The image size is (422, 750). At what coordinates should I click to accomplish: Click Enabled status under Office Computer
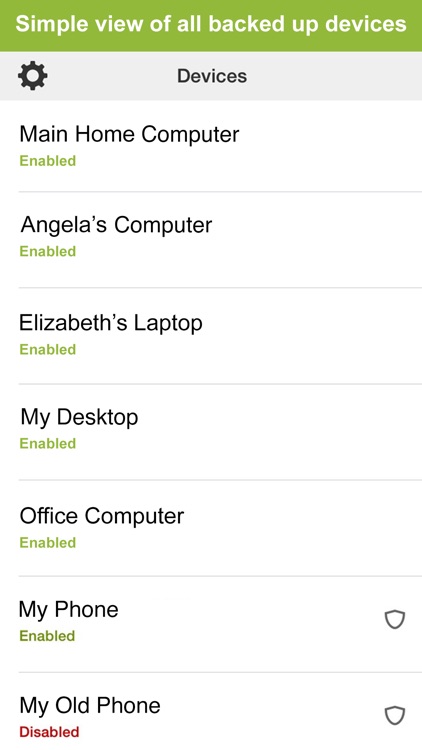pos(47,542)
